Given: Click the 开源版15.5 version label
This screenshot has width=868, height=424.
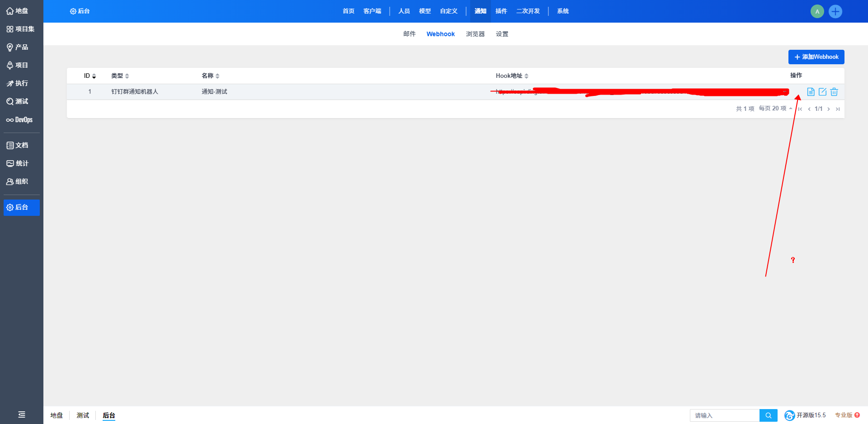Looking at the screenshot, I should tap(811, 415).
